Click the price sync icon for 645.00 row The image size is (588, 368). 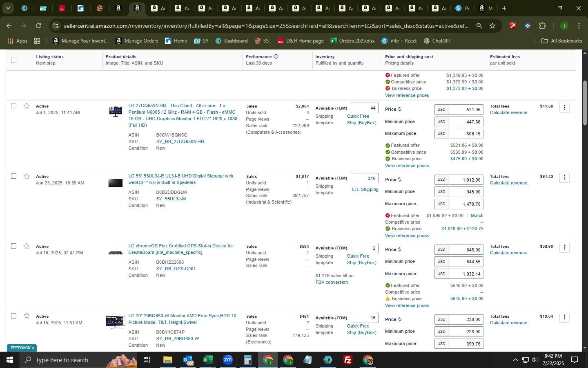(x=399, y=249)
